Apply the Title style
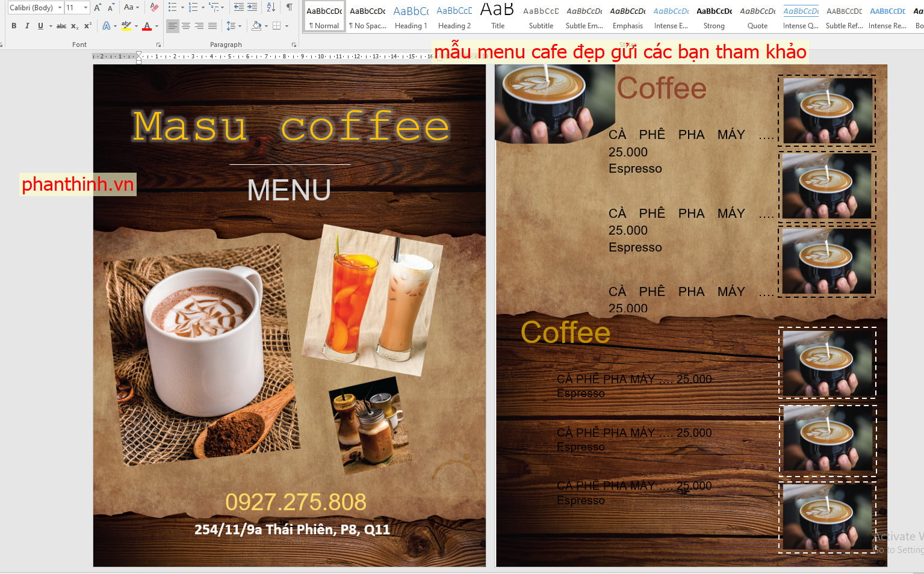Image resolution: width=924 pixels, height=574 pixels. (498, 17)
